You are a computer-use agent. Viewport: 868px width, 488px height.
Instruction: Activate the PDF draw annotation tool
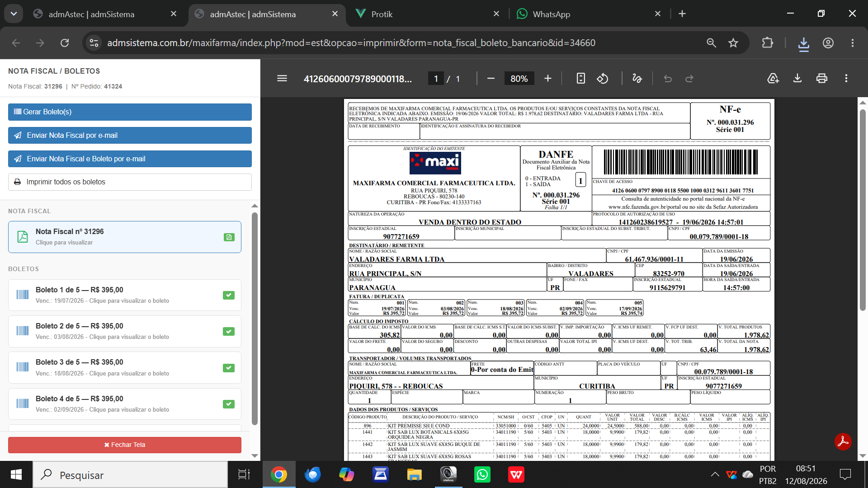[x=637, y=79]
